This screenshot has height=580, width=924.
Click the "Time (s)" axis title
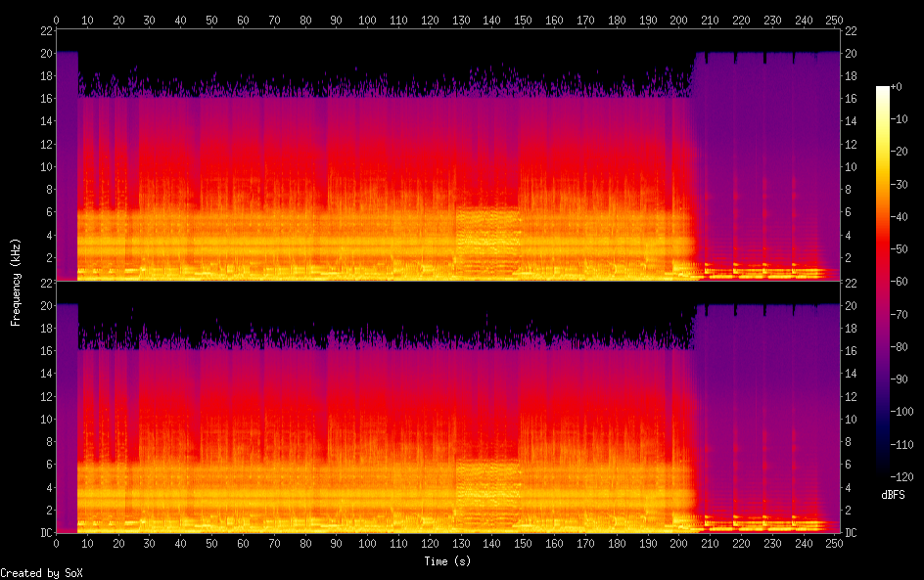(447, 561)
